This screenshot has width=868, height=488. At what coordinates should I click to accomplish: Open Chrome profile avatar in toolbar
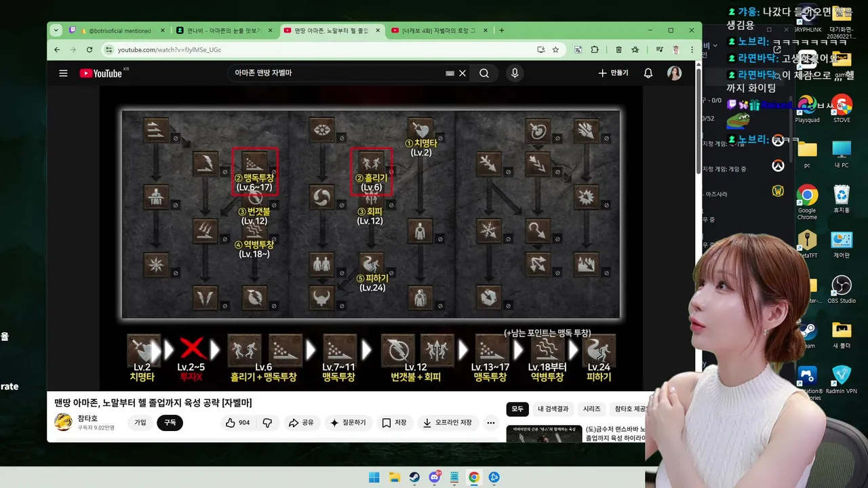click(675, 49)
